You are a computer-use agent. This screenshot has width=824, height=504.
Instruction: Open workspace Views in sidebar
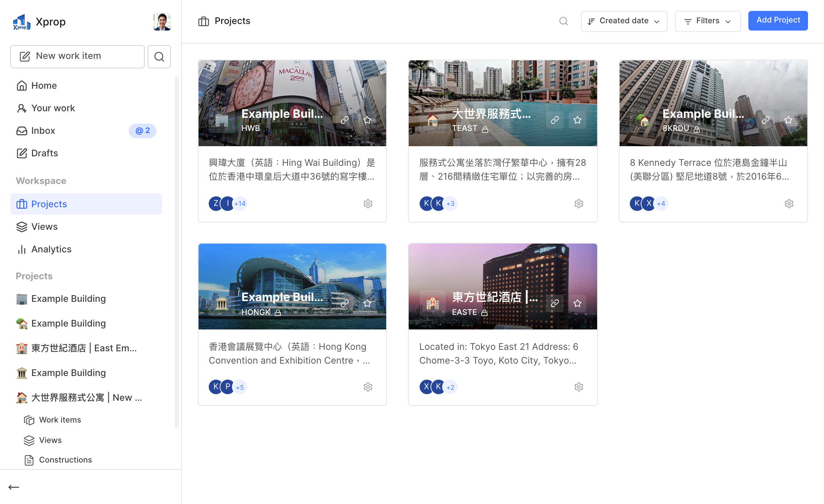click(x=86, y=227)
